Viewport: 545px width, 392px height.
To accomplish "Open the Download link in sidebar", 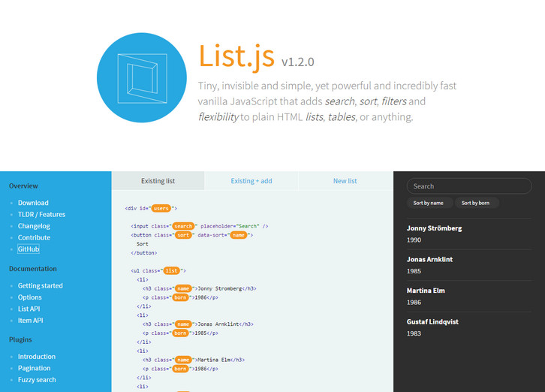I will 33,203.
